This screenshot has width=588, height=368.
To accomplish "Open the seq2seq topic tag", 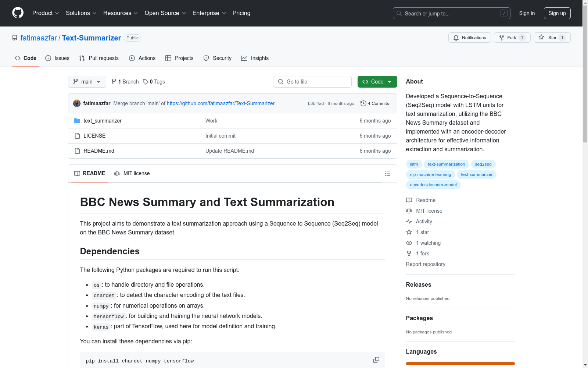I will [x=483, y=164].
